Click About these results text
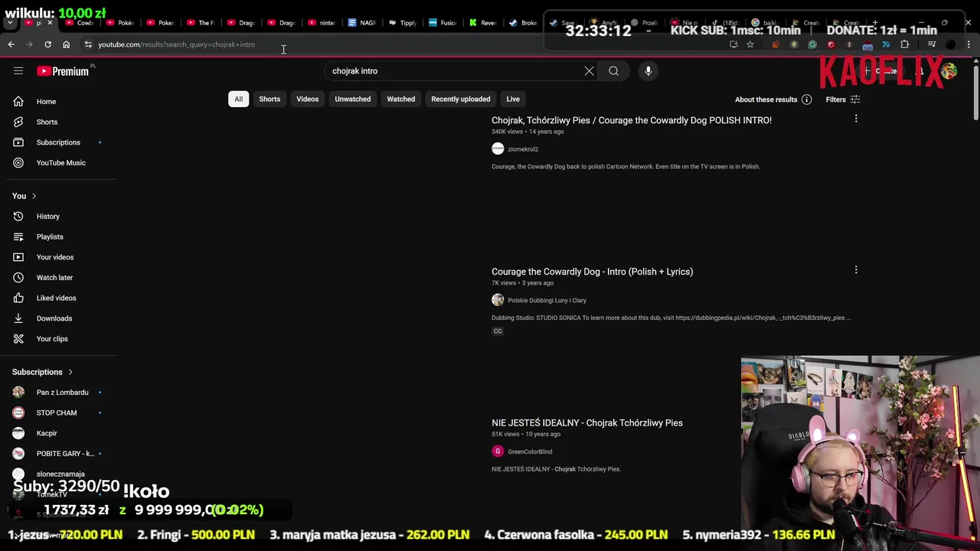980x551 pixels. pos(766,99)
